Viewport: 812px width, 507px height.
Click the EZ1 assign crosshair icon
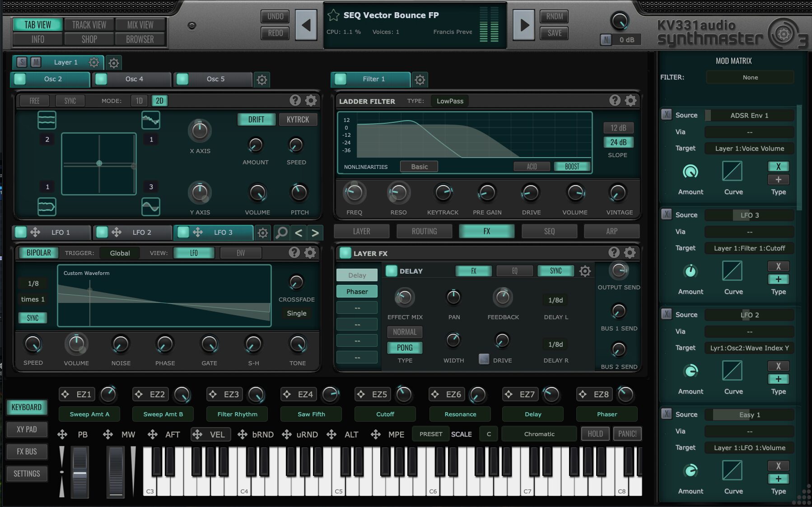[x=65, y=395]
